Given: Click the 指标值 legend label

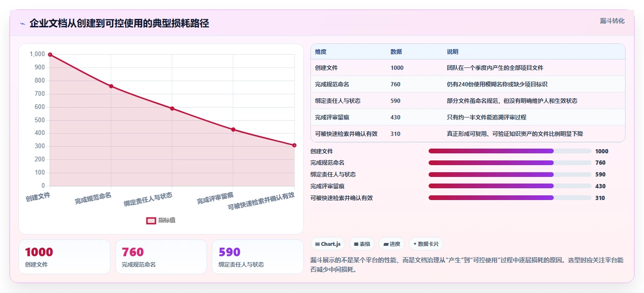Looking at the screenshot, I should click(167, 220).
